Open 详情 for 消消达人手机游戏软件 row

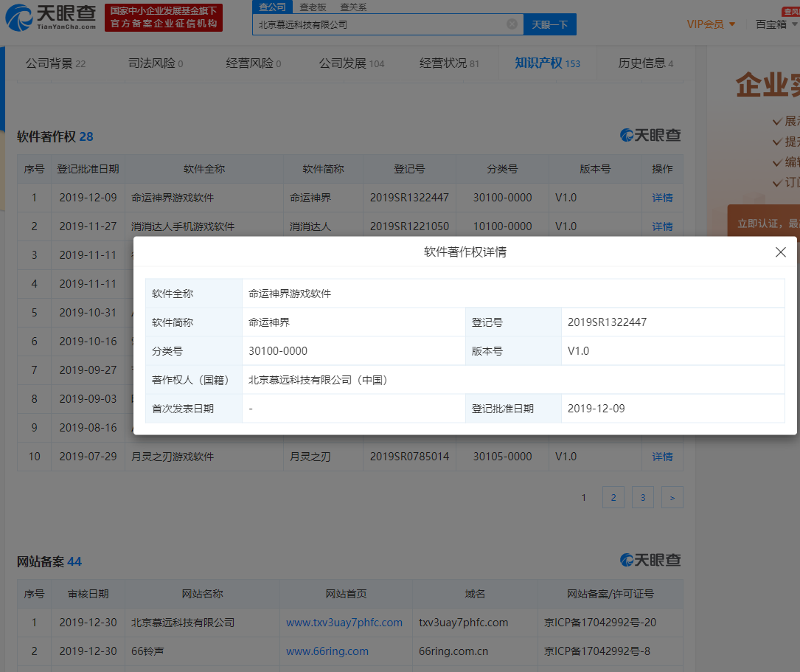click(x=662, y=226)
